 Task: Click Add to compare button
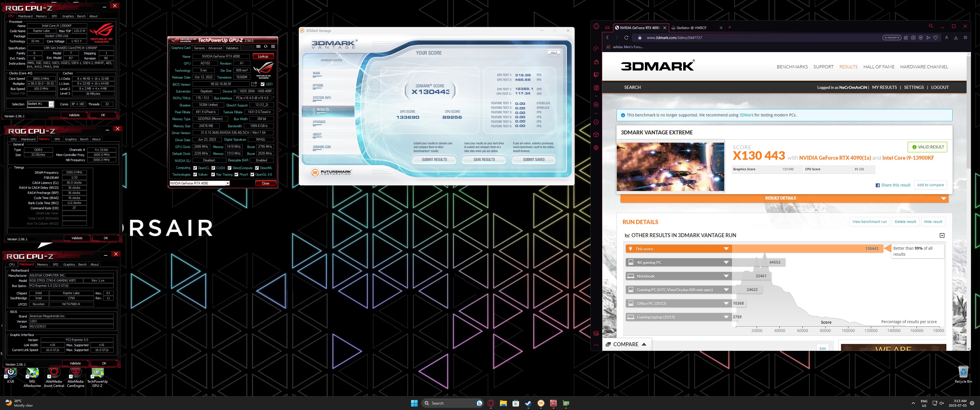[x=930, y=185]
